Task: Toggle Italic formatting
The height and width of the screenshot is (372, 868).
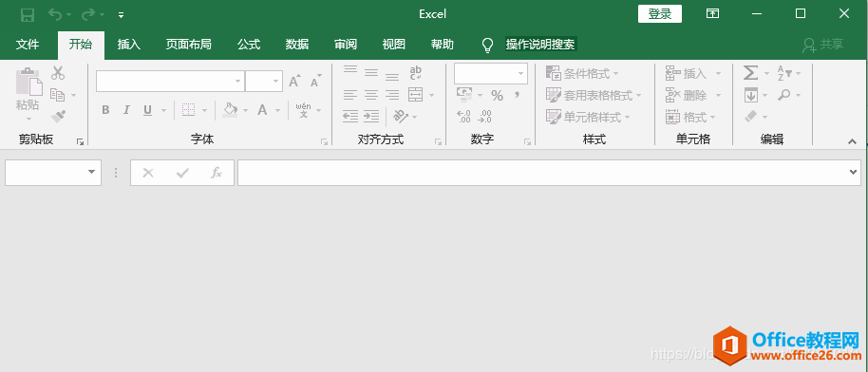Action: [126, 110]
